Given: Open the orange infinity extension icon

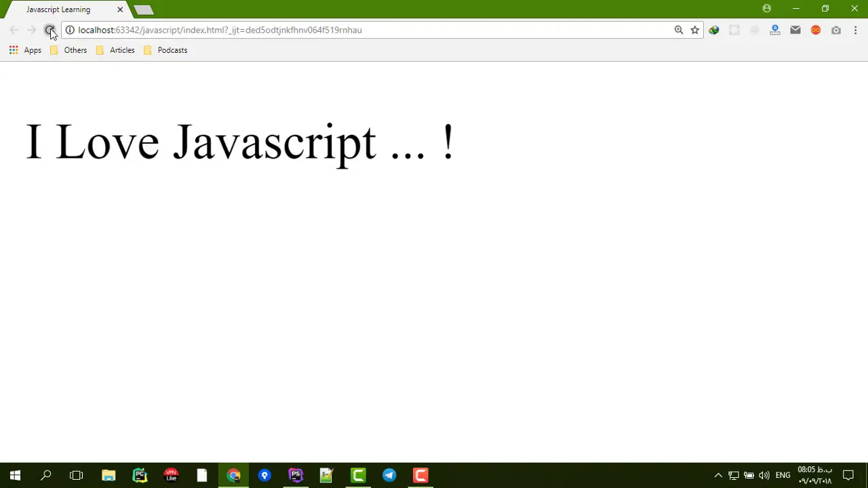Looking at the screenshot, I should (816, 30).
